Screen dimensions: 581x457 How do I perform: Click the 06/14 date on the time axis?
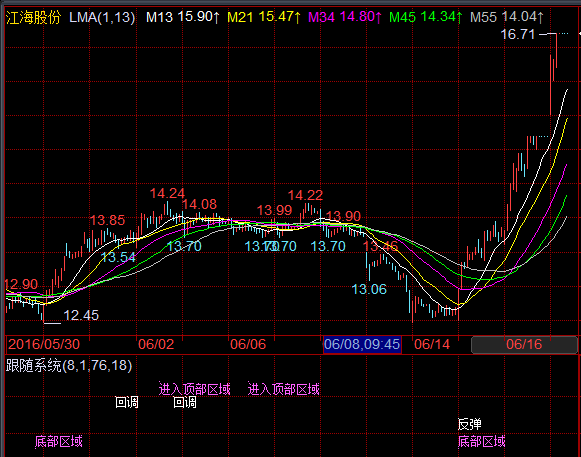(x=432, y=344)
